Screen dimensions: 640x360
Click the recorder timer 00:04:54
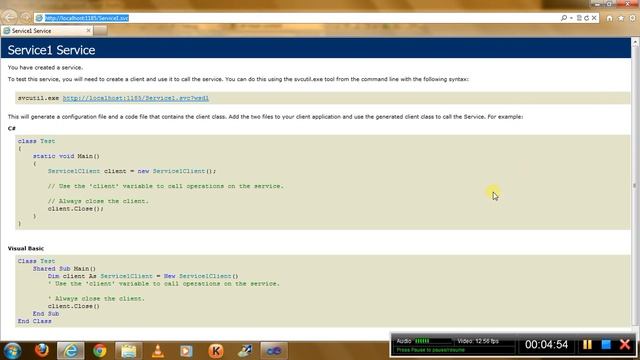[547, 344]
